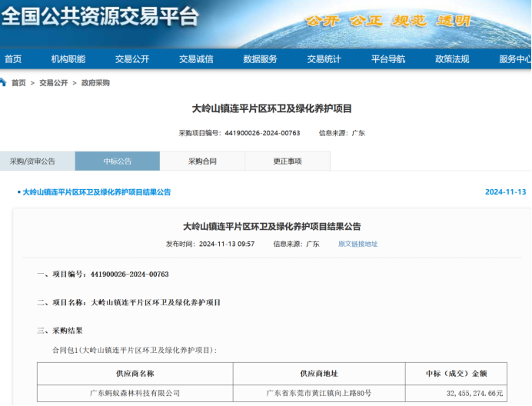
Task: Open the 交易诚信 menu item
Action: click(x=196, y=59)
